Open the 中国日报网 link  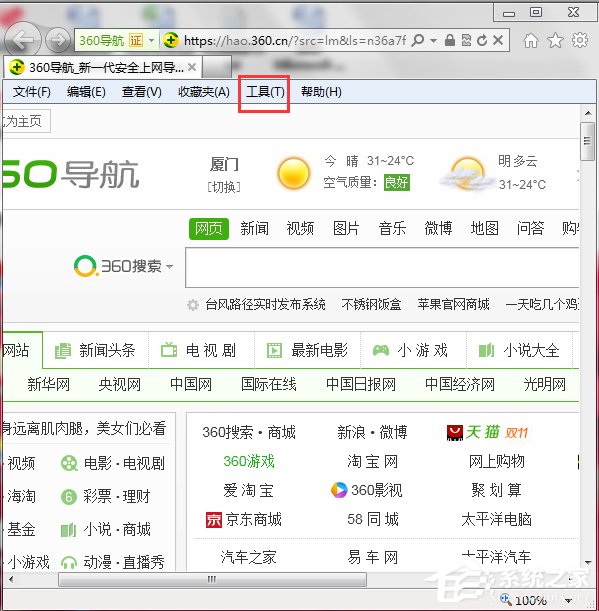(x=360, y=385)
